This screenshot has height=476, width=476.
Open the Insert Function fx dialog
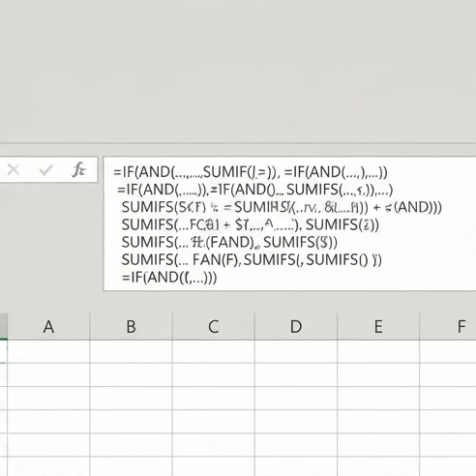78,169
